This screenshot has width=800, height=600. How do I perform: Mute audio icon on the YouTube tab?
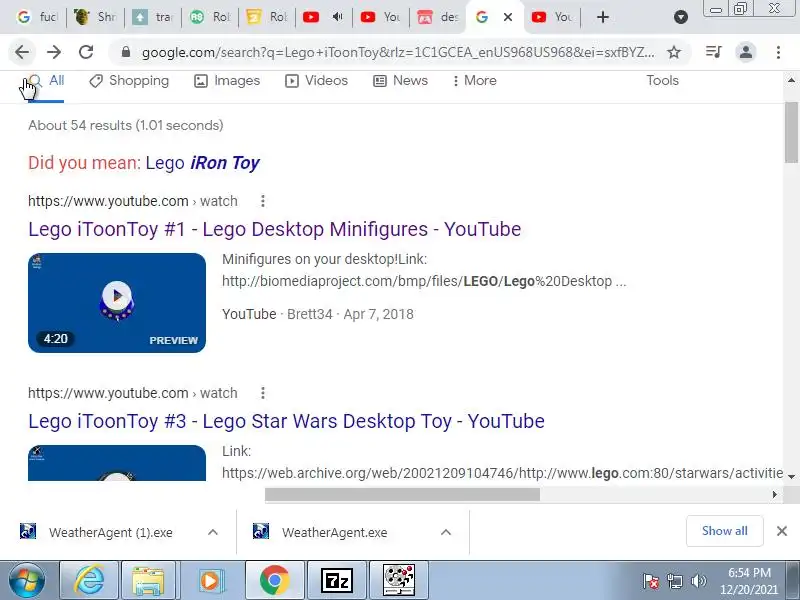tap(337, 17)
